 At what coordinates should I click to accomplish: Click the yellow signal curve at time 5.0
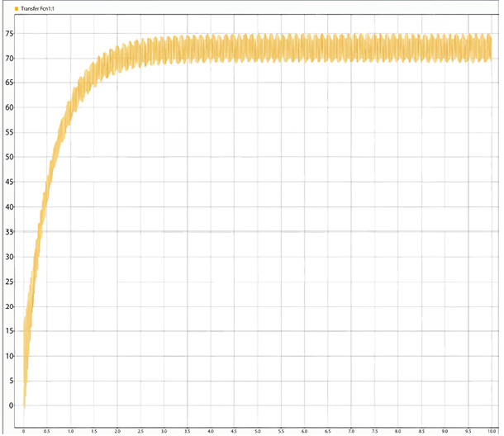click(258, 49)
